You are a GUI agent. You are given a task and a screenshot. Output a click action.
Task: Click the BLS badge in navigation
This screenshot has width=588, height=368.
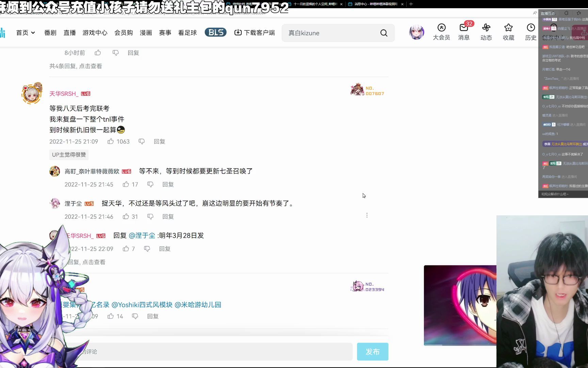215,32
